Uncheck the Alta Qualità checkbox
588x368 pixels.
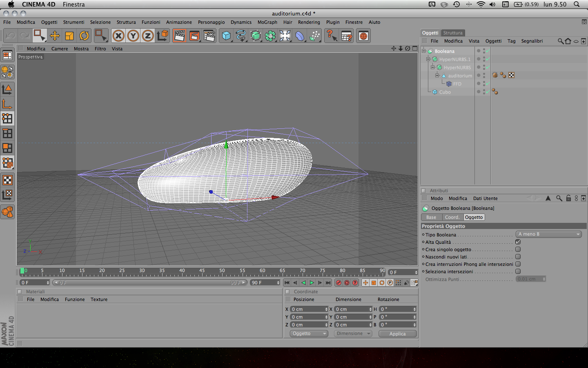pyautogui.click(x=518, y=242)
